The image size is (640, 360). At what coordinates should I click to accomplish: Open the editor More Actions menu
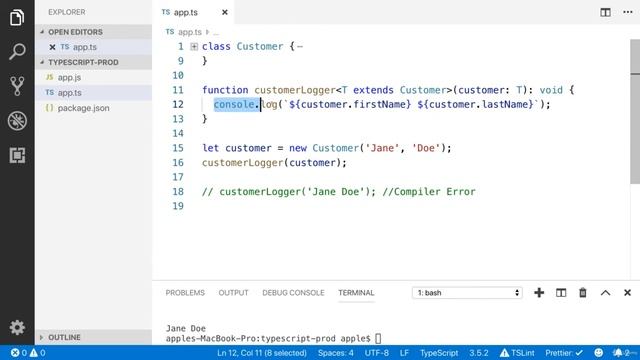628,12
